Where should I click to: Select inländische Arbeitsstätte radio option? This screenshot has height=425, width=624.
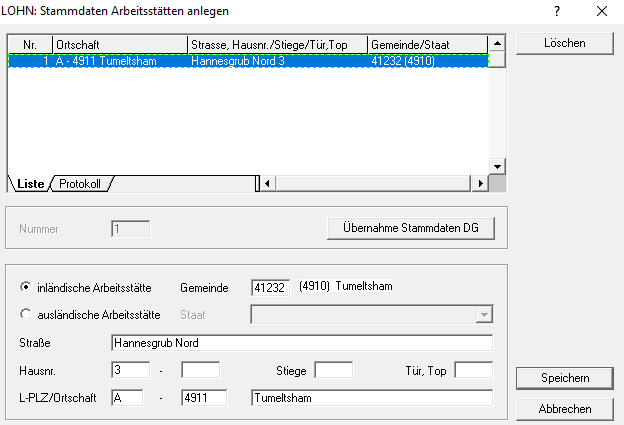(x=25, y=287)
